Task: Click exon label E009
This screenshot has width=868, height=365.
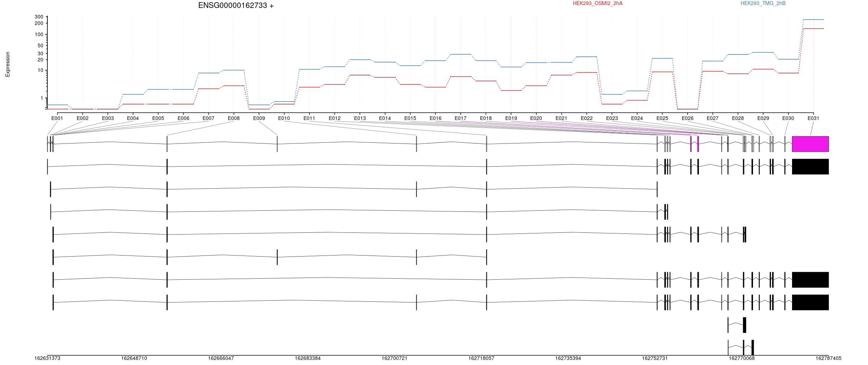Action: tap(259, 118)
